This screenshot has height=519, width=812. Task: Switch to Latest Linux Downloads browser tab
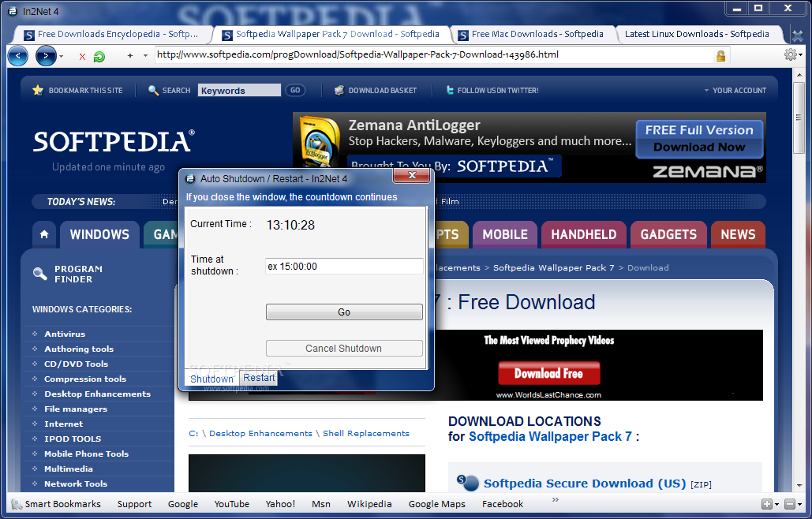[697, 35]
